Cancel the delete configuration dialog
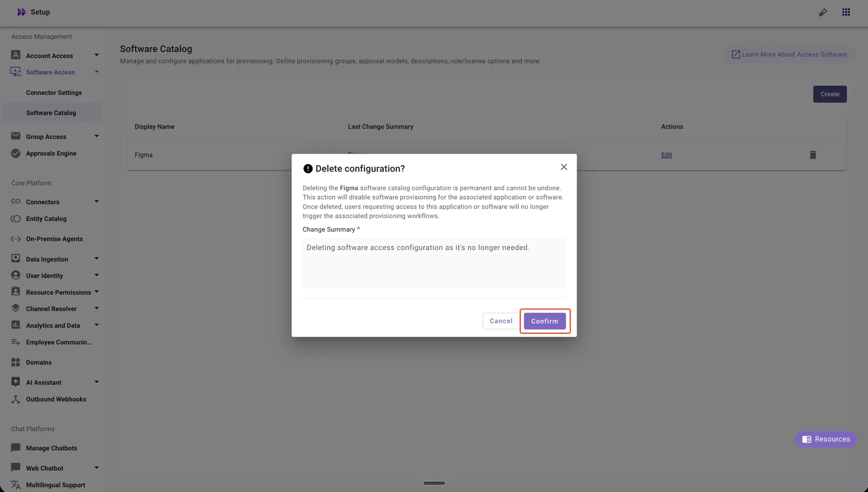This screenshot has width=868, height=492. pyautogui.click(x=501, y=321)
